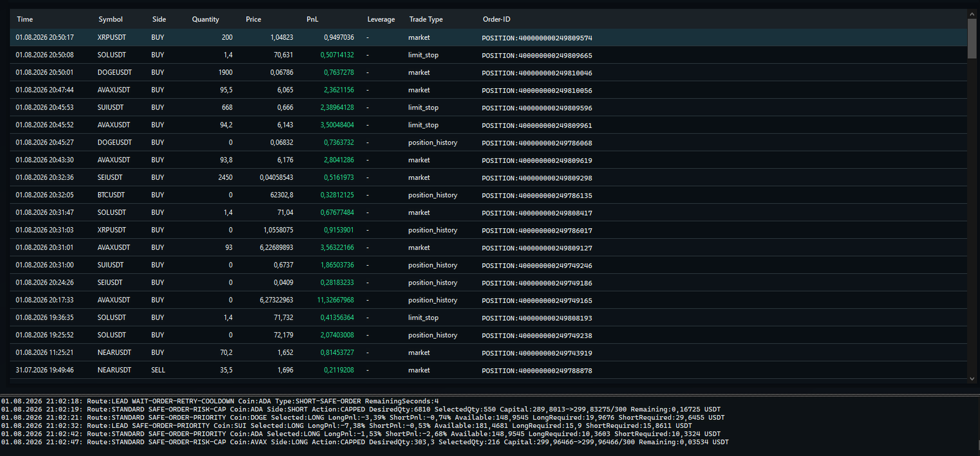
Task: Click PnL value 2,3621156
Action: (x=339, y=90)
